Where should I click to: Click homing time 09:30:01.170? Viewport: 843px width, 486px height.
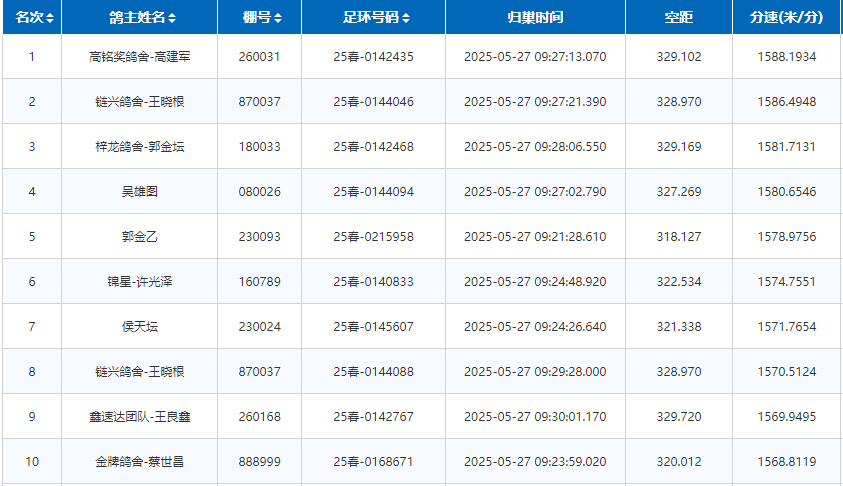(570, 416)
